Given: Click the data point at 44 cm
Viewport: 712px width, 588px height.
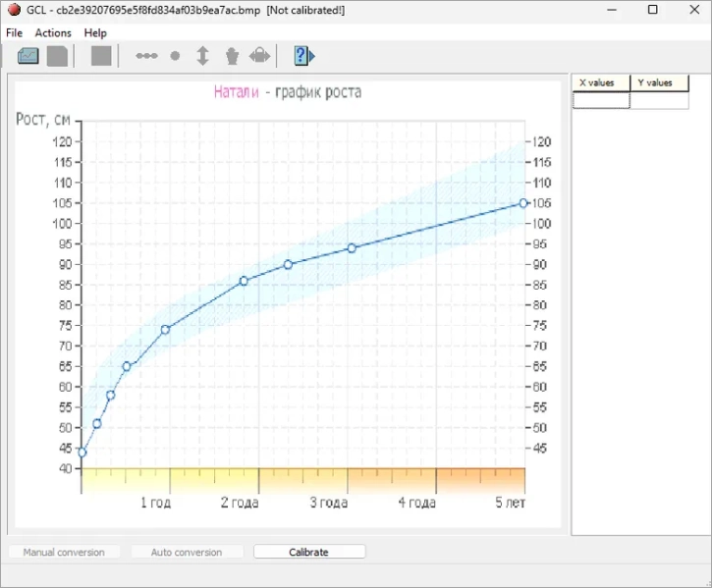Looking at the screenshot, I should click(x=82, y=453).
